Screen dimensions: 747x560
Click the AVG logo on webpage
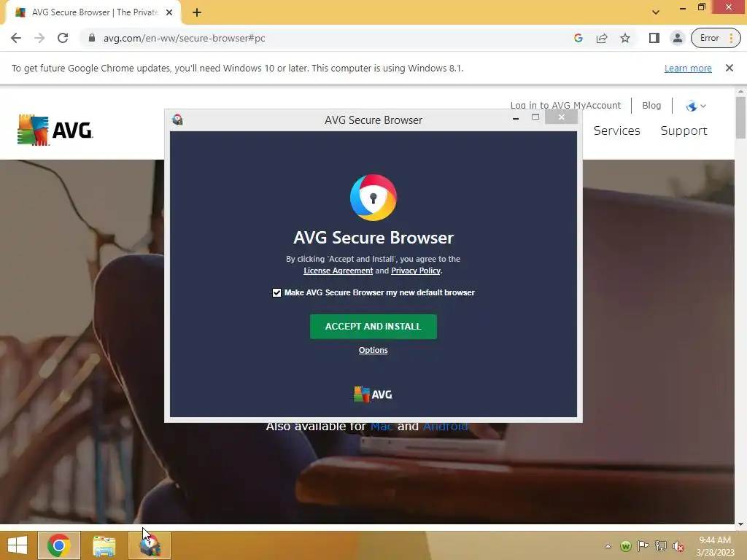(55, 130)
